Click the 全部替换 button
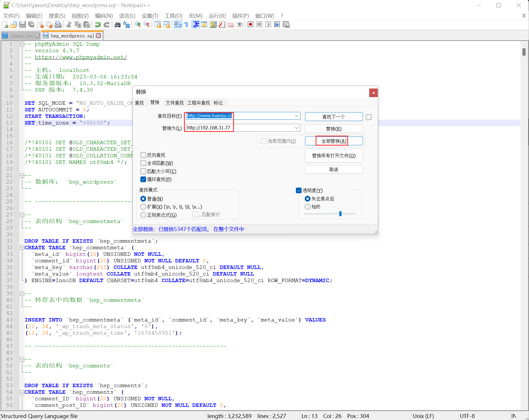 click(x=334, y=141)
